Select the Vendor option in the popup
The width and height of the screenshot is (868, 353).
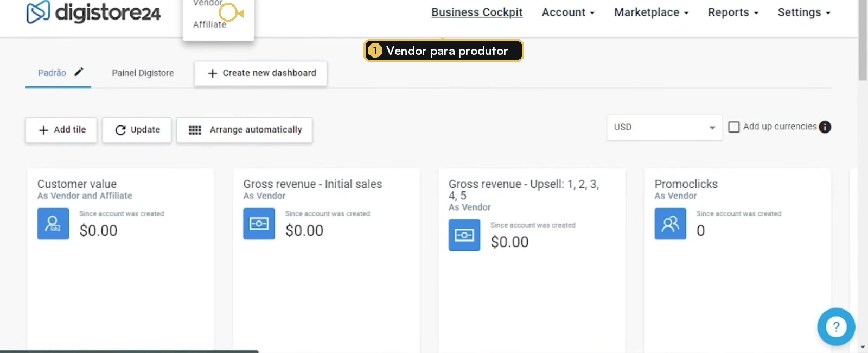click(208, 3)
